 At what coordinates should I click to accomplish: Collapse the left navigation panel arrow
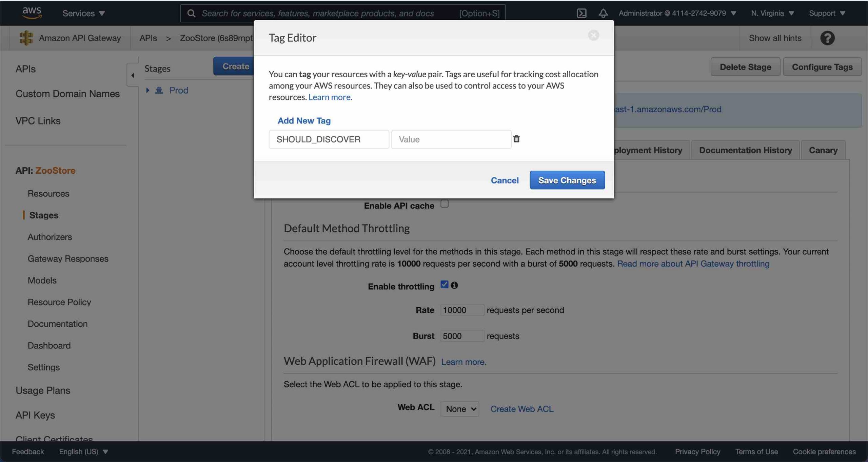click(x=133, y=75)
